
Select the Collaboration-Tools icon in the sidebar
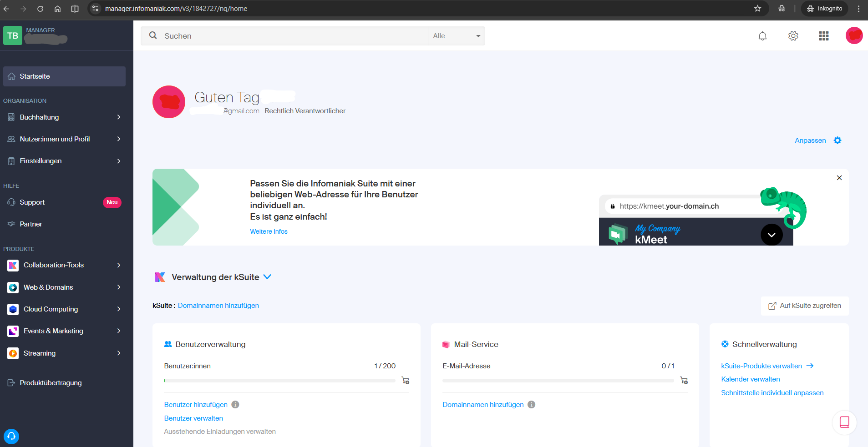click(x=12, y=265)
